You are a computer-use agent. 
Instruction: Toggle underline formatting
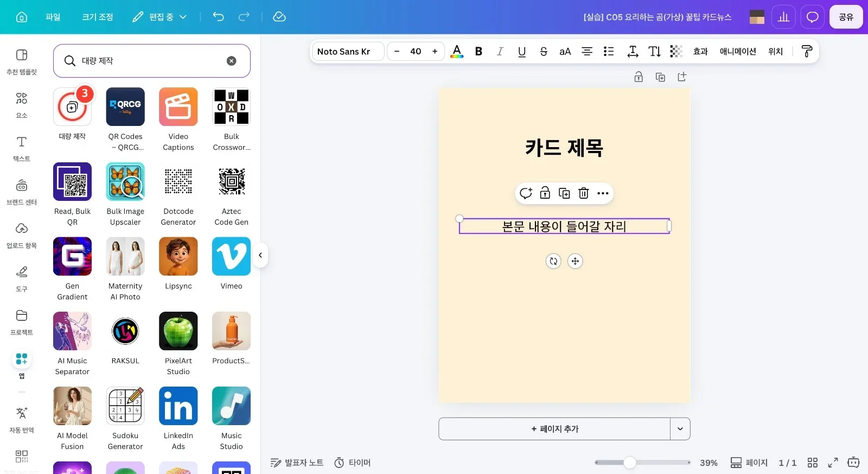click(x=522, y=52)
